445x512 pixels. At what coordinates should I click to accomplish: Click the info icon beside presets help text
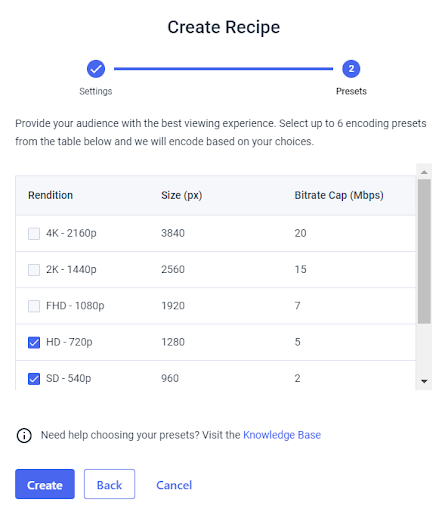tap(24, 435)
